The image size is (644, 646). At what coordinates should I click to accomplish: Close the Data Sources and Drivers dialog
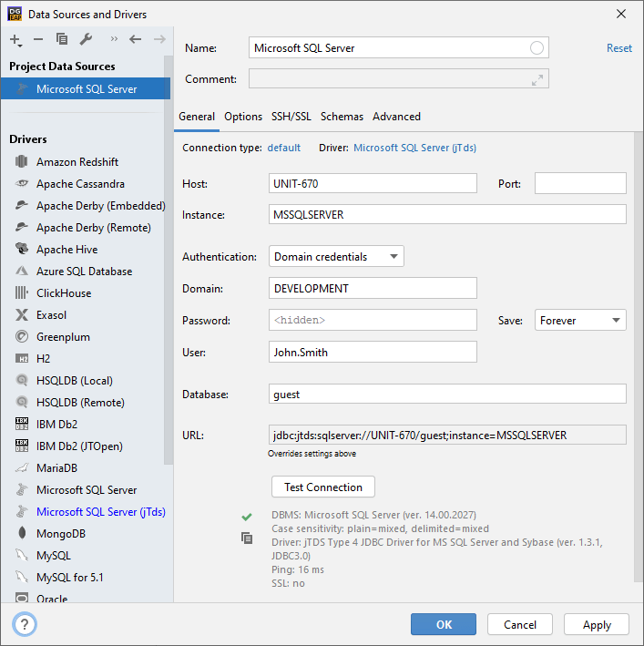click(x=621, y=14)
